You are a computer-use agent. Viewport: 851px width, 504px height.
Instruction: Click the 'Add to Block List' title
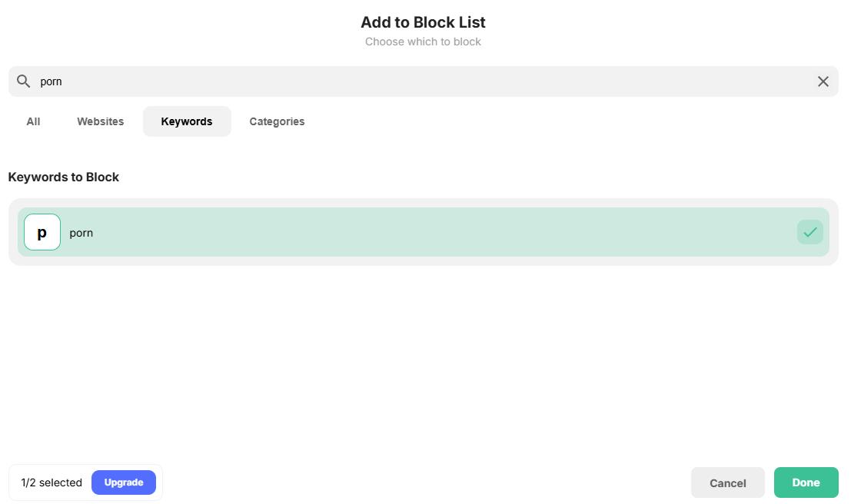[423, 22]
